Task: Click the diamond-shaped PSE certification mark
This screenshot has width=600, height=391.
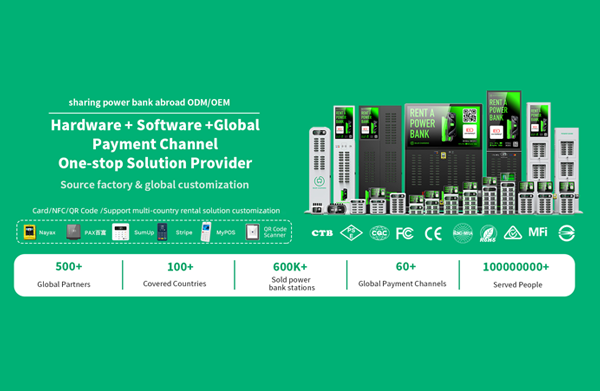Action: pyautogui.click(x=351, y=233)
